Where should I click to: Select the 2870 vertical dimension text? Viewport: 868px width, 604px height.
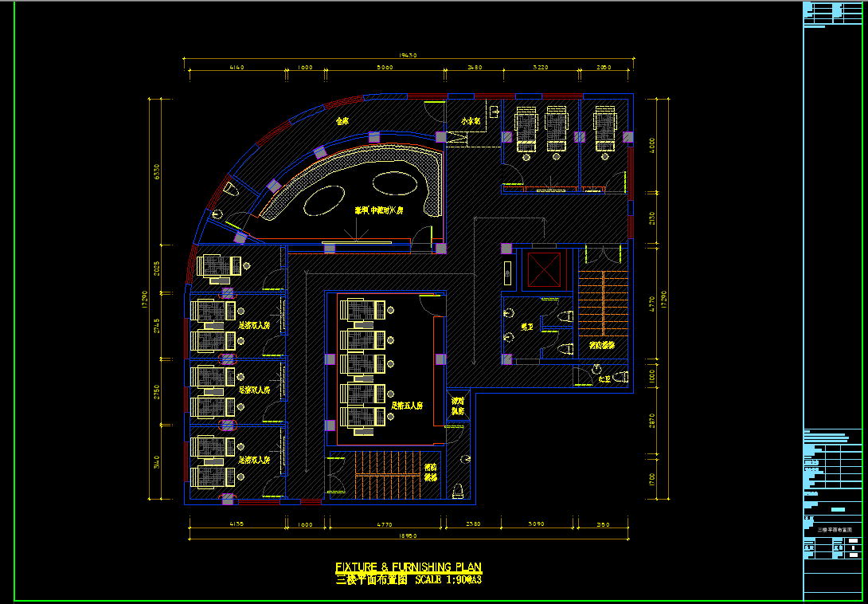tap(651, 422)
